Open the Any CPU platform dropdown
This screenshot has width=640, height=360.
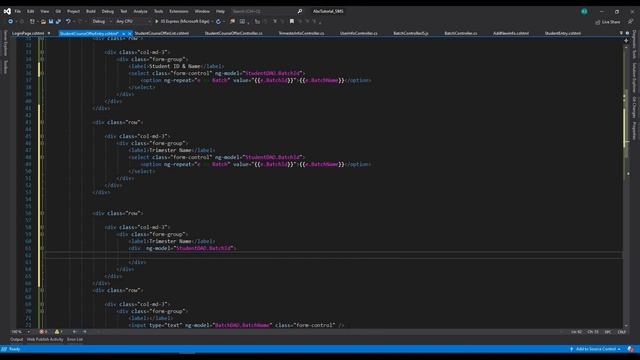click(133, 21)
